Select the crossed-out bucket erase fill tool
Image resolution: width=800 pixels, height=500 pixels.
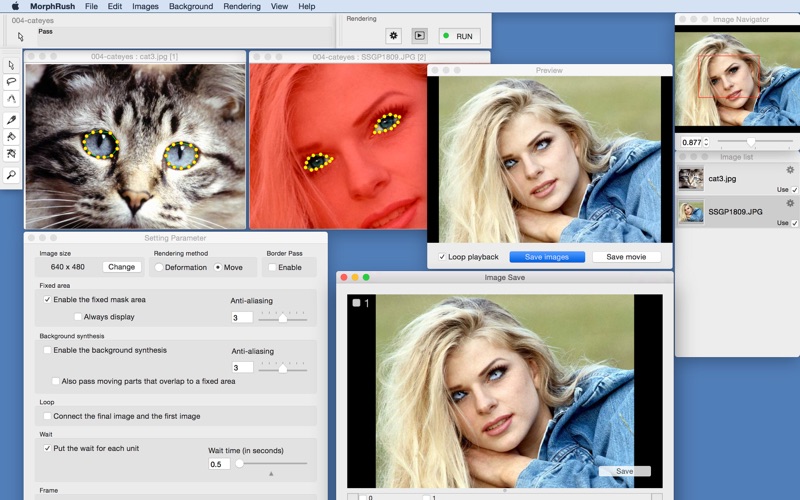point(11,154)
